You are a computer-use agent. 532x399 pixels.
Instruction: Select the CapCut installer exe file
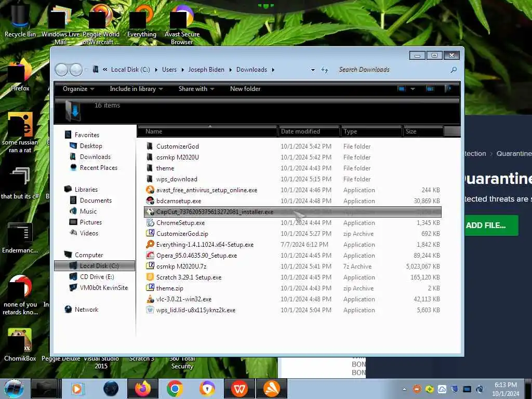pos(293,212)
